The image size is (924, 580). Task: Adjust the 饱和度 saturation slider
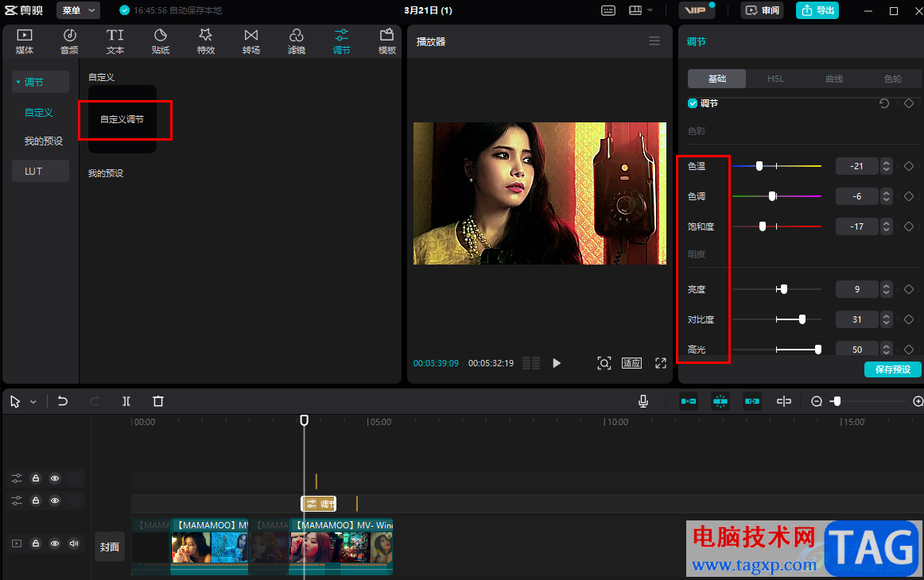point(777,226)
